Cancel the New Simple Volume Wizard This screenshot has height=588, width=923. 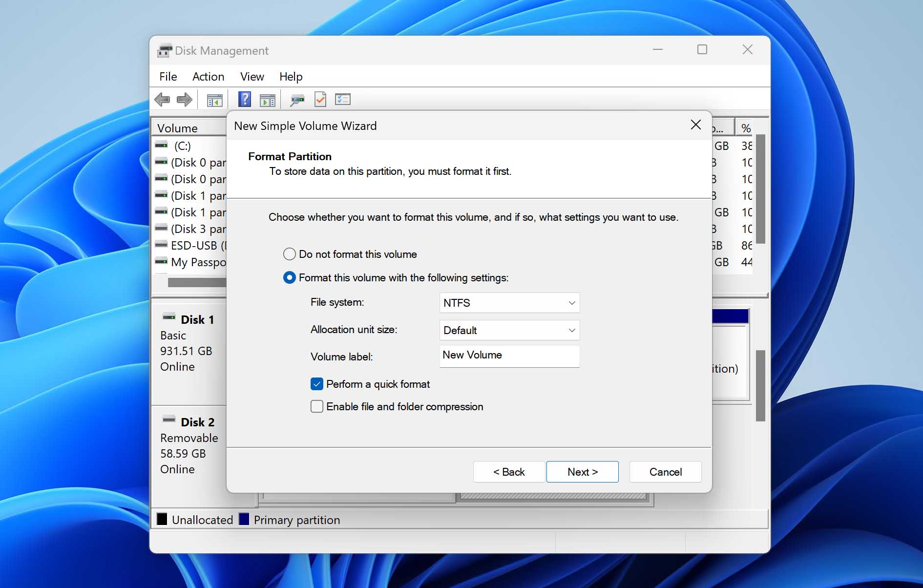pos(665,472)
